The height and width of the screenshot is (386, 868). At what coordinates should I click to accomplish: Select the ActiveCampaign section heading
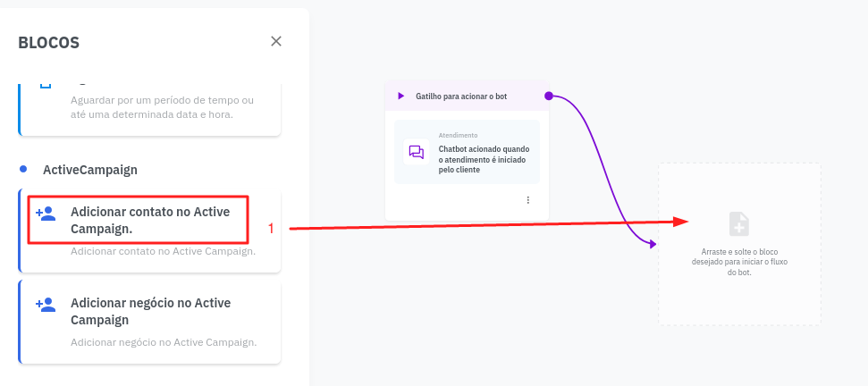point(90,169)
